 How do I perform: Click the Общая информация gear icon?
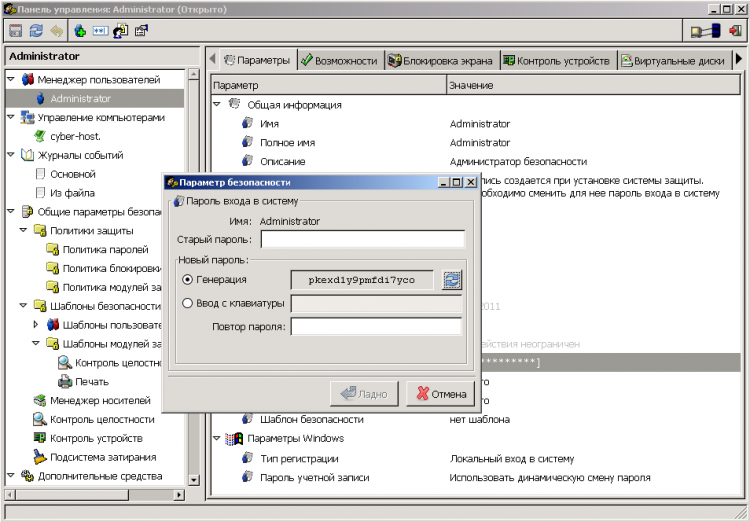pyautogui.click(x=234, y=104)
